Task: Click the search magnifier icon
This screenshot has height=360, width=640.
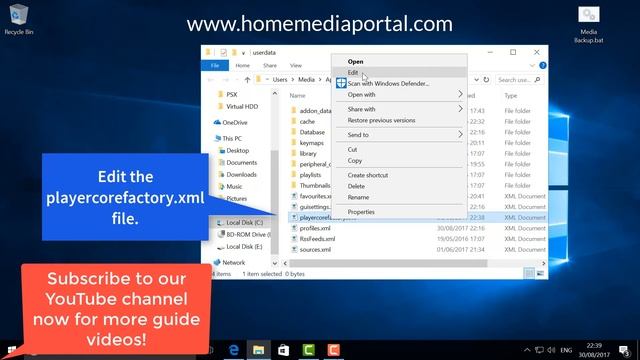Action: (x=538, y=80)
